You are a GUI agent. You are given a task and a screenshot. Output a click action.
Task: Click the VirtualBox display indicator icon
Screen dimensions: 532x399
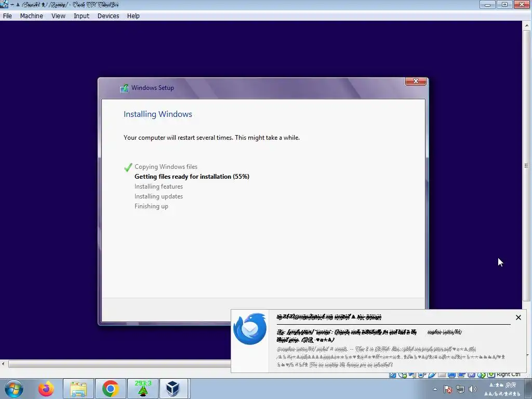pos(451,374)
